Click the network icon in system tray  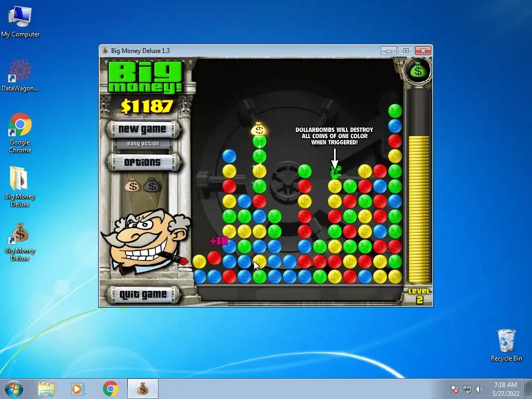click(x=467, y=389)
